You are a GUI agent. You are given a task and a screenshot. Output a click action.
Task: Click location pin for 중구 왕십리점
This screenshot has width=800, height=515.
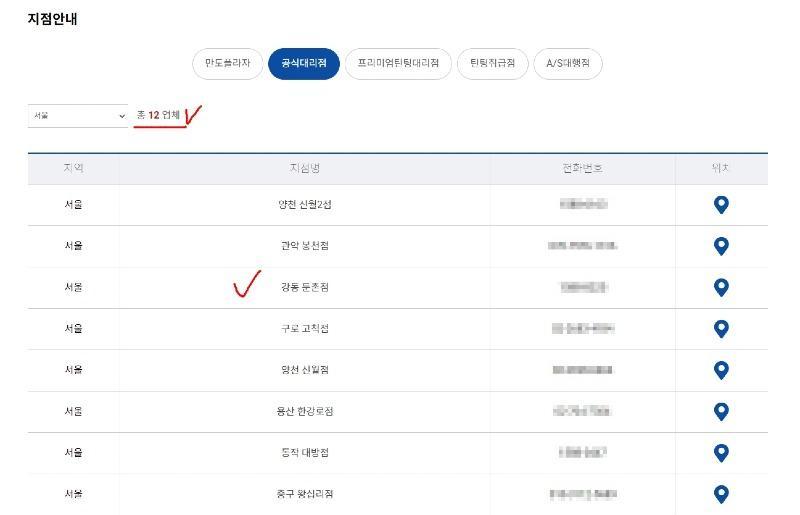(720, 494)
